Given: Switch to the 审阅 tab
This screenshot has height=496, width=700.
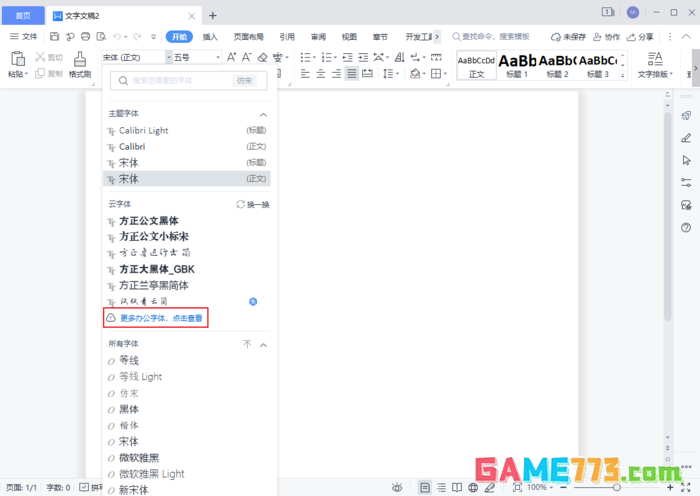Looking at the screenshot, I should coord(318,37).
